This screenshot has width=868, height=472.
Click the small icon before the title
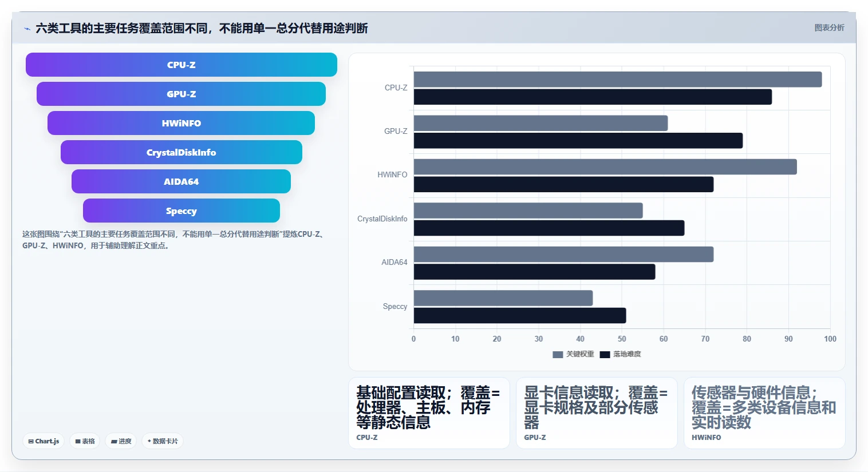pos(27,29)
